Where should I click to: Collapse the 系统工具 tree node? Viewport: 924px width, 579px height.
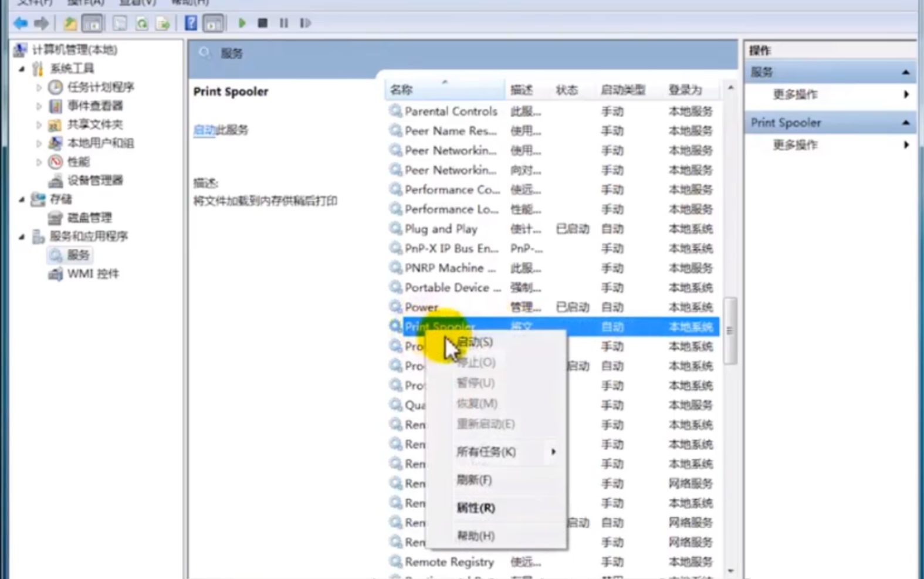22,69
